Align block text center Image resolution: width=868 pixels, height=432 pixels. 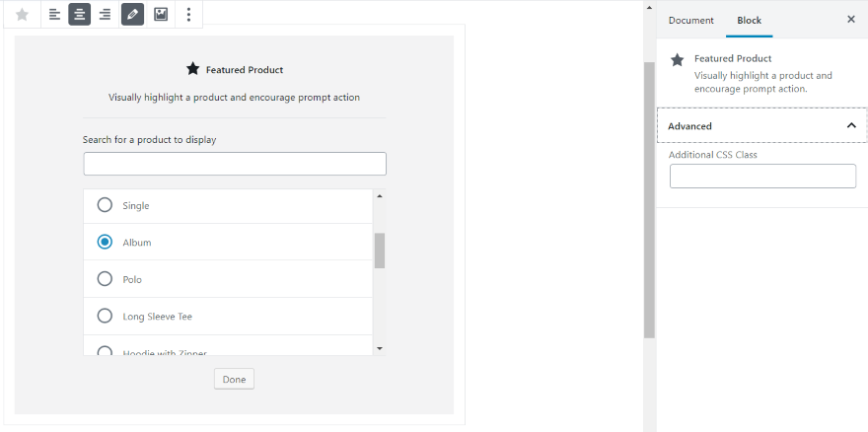80,15
